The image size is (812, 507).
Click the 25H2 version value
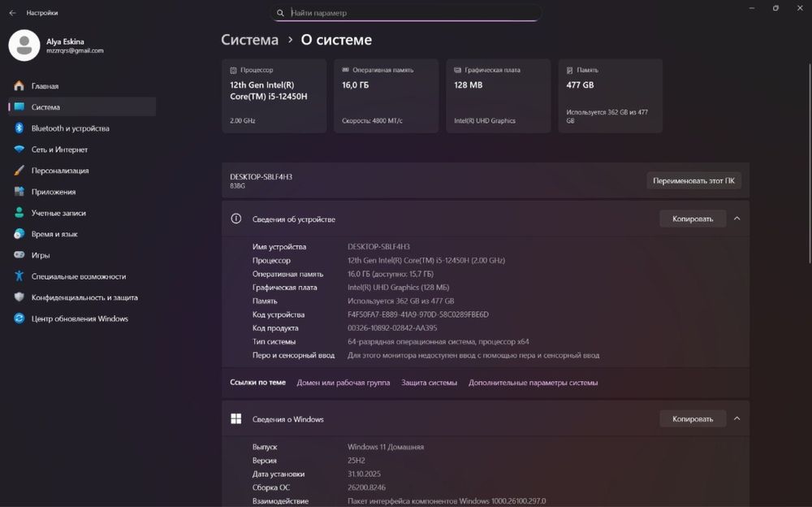(x=356, y=461)
